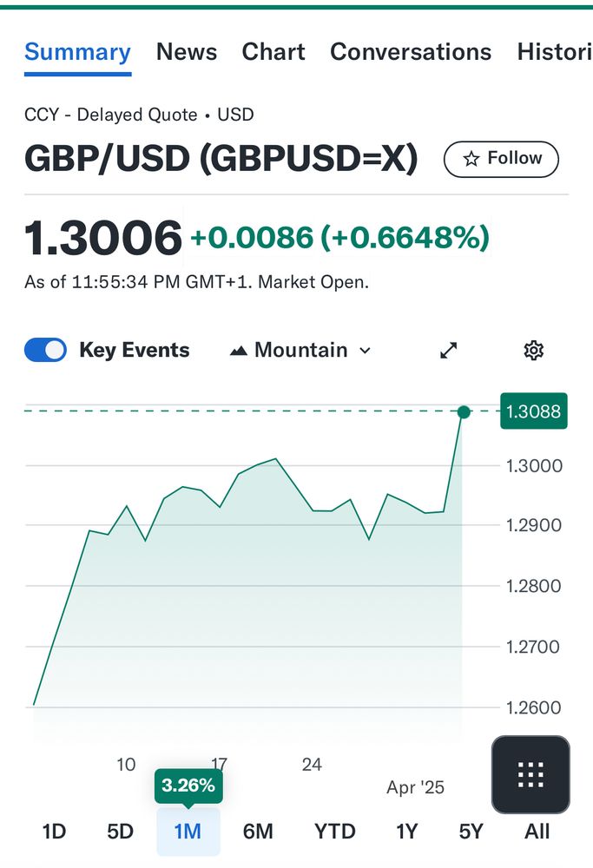The width and height of the screenshot is (593, 868).
Task: Expand the chart to fullscreen
Action: (447, 350)
